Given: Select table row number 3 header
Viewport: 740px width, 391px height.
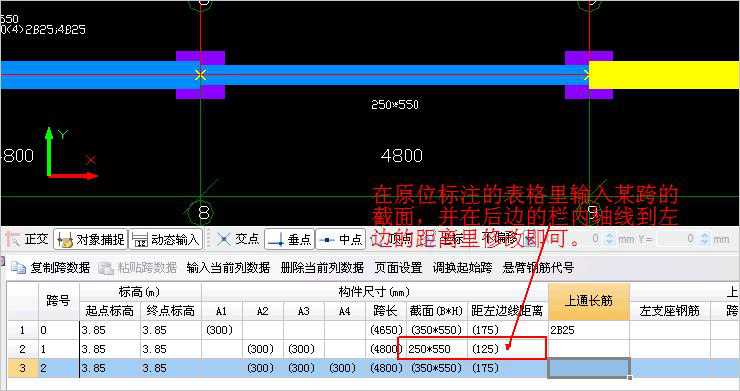Looking at the screenshot, I should (x=22, y=368).
